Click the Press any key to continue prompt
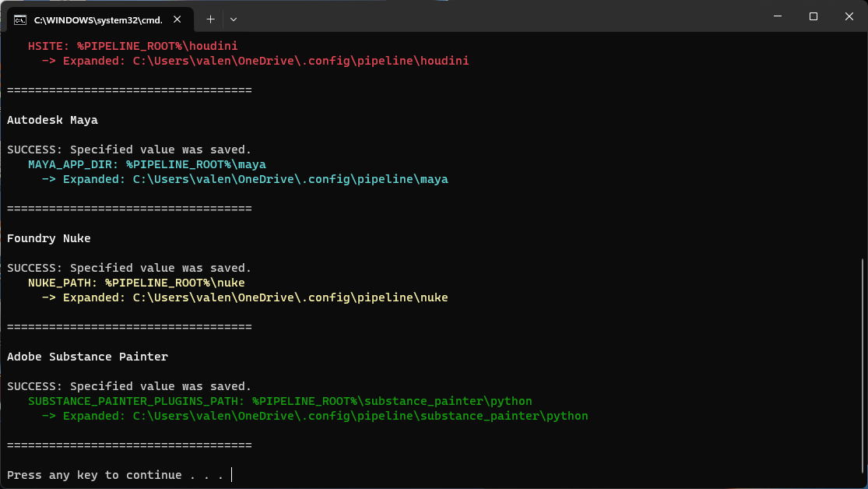Screen dimensions: 868x489 [x=115, y=475]
